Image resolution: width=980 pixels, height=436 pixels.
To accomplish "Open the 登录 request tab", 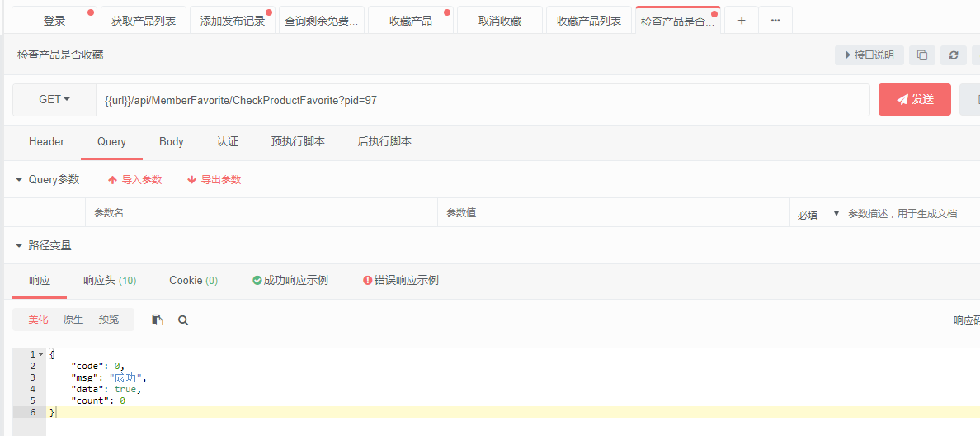I will pyautogui.click(x=54, y=21).
